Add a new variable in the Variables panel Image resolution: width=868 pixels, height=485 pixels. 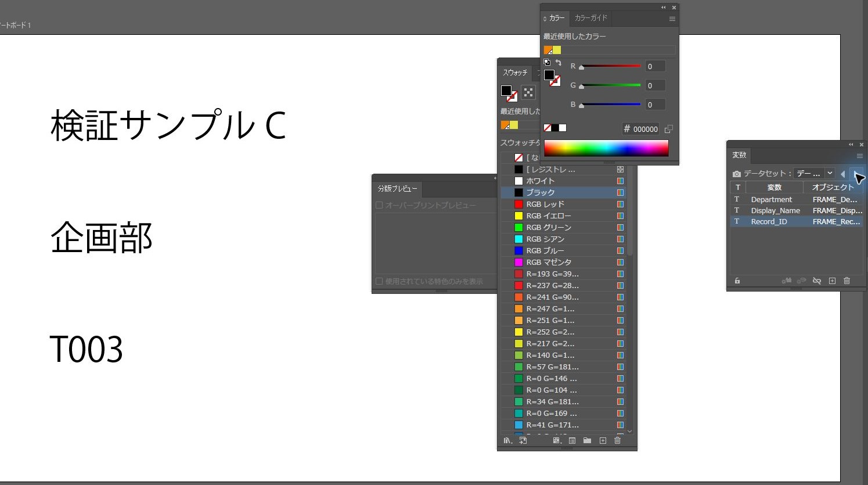click(832, 281)
